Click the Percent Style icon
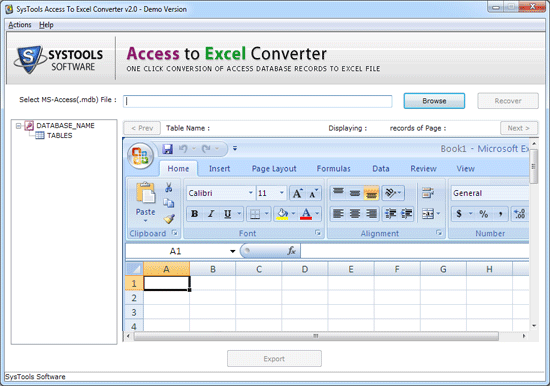Image resolution: width=550 pixels, height=386 pixels. [484, 214]
